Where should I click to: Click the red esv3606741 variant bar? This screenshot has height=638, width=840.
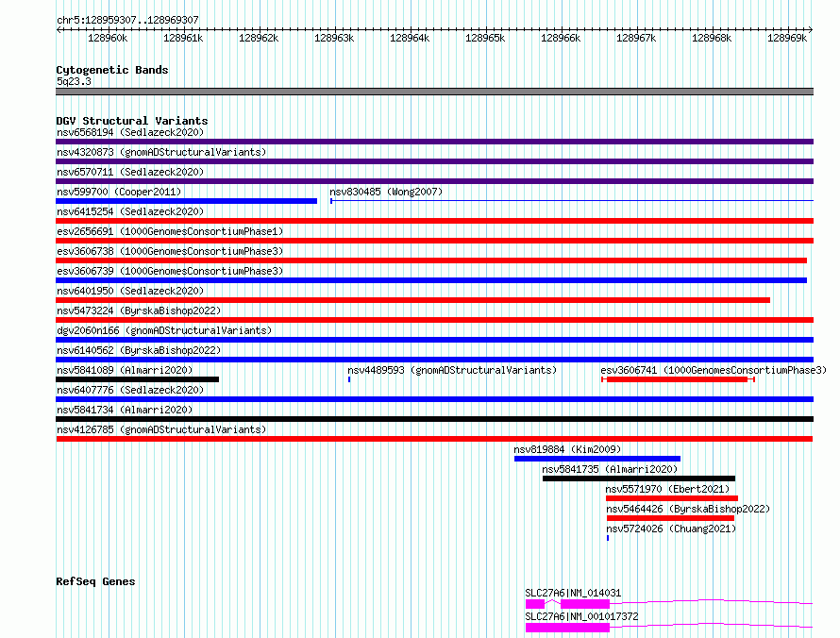678,379
